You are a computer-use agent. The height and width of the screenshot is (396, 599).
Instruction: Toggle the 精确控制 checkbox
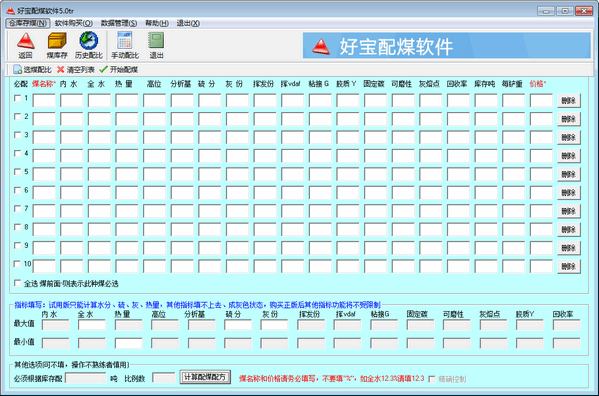pyautogui.click(x=432, y=379)
